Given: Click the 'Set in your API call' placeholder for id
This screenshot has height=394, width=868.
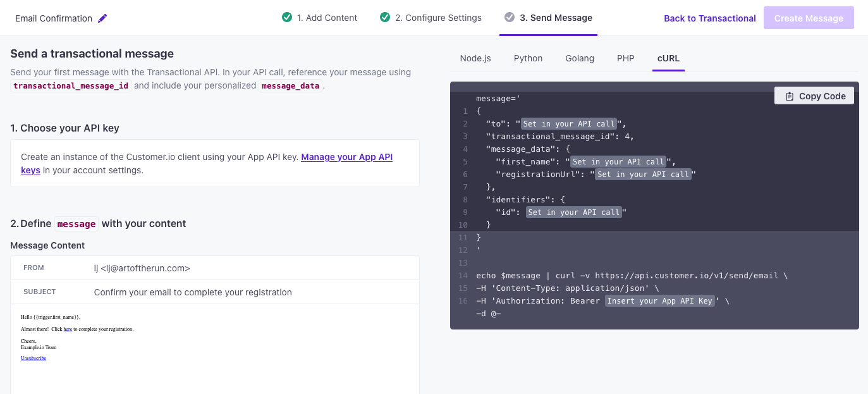Looking at the screenshot, I should pos(574,212).
